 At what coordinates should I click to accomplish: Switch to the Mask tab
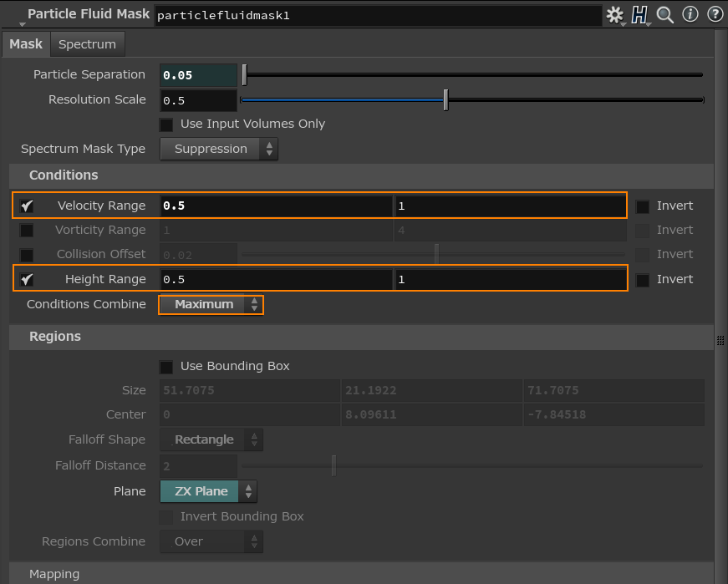pyautogui.click(x=26, y=44)
